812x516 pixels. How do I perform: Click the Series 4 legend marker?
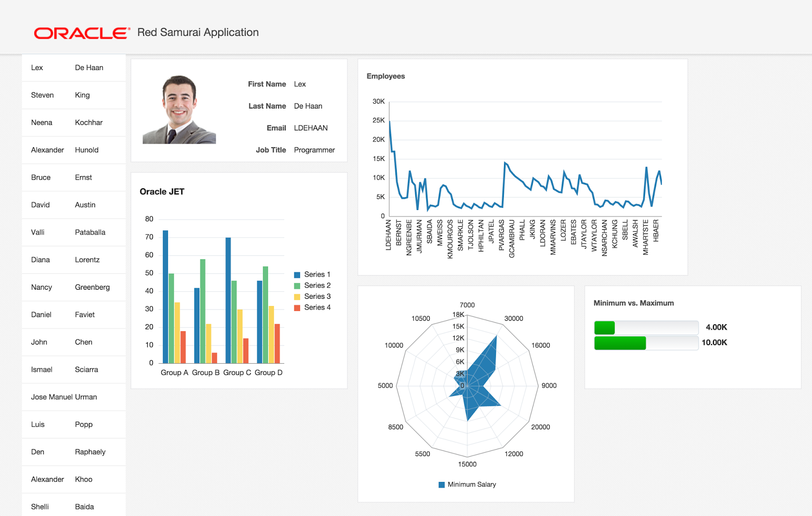(297, 307)
